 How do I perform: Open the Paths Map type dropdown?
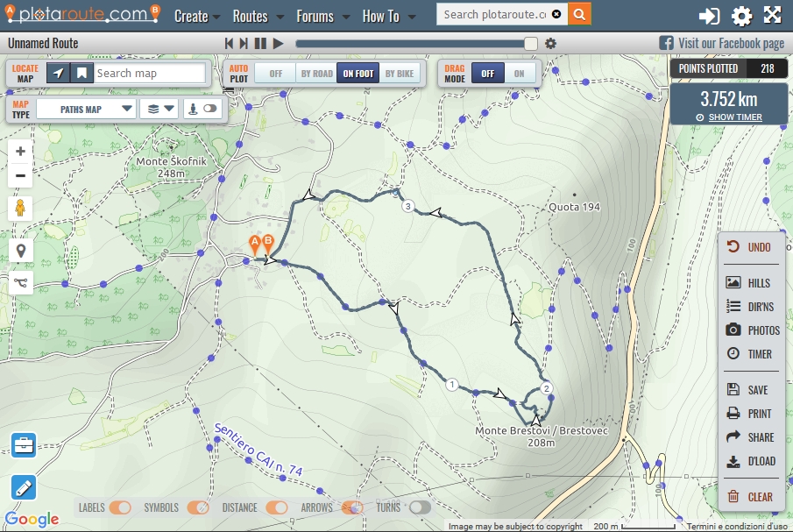pyautogui.click(x=85, y=108)
